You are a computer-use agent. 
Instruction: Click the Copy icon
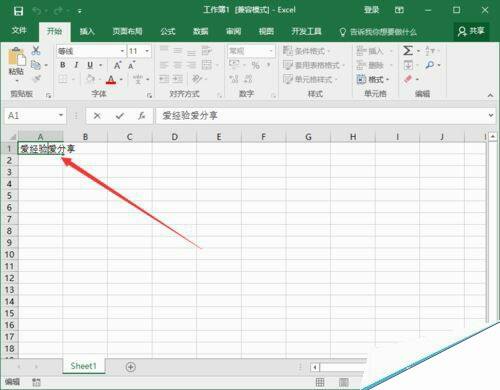point(36,65)
